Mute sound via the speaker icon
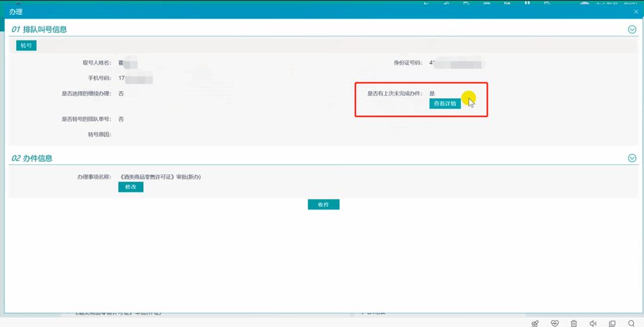 click(x=593, y=323)
